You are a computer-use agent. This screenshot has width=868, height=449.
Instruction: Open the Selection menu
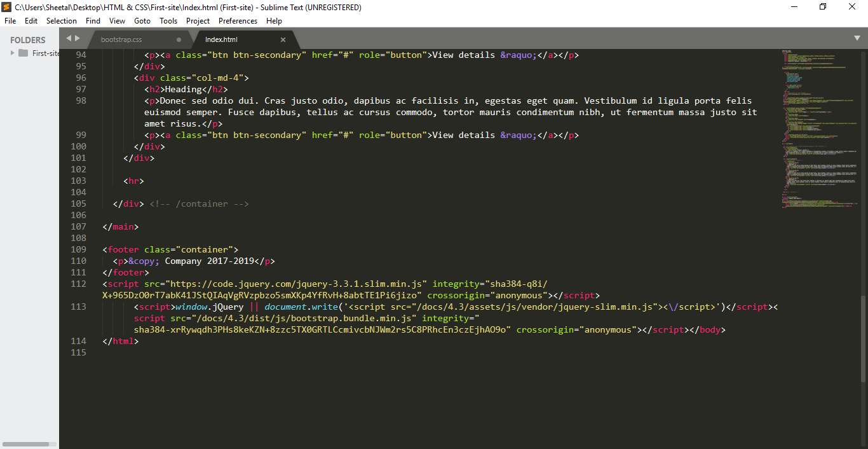click(62, 21)
